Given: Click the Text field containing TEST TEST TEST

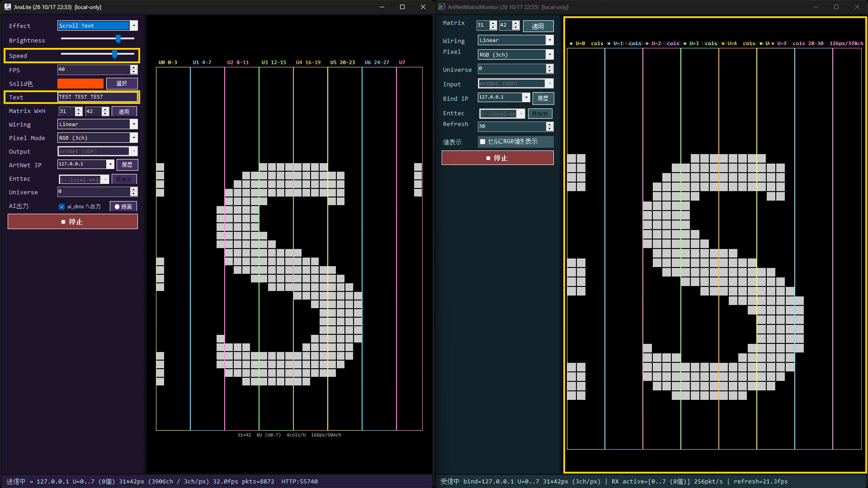Looking at the screenshot, I should [x=98, y=97].
